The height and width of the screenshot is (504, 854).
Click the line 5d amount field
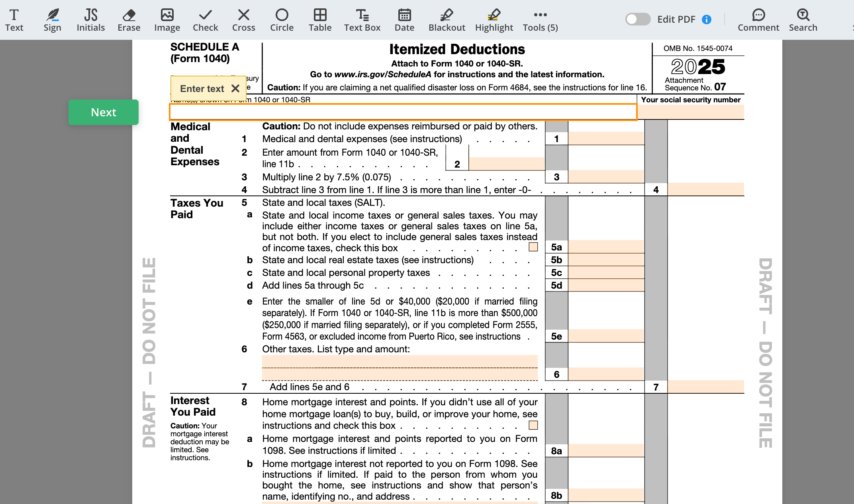coord(606,285)
